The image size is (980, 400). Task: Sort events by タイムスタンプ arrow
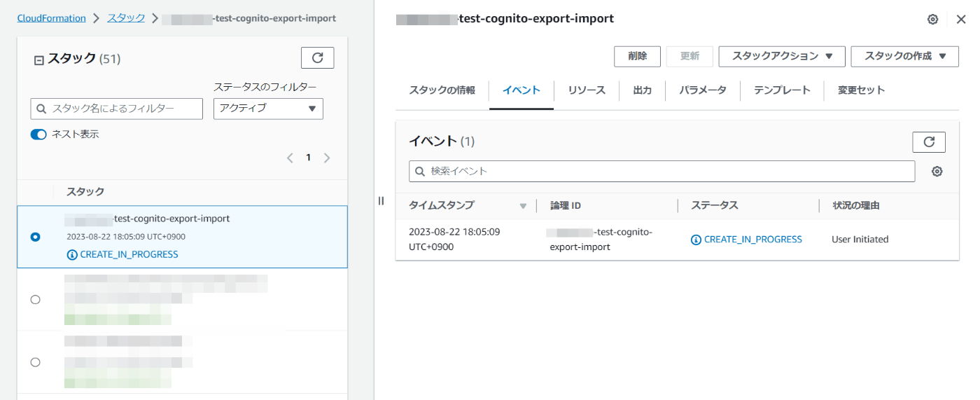click(523, 206)
